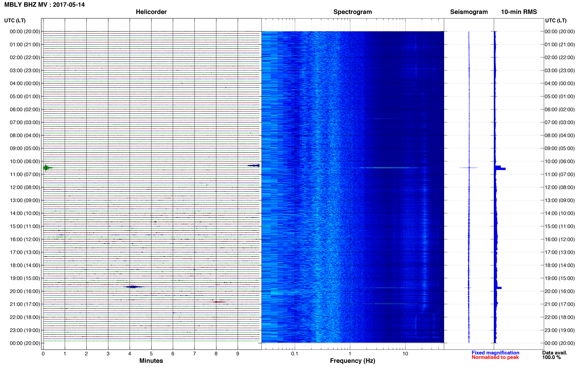
Task: Click frequency tick label 10 under spectrogram
Action: 405,354
